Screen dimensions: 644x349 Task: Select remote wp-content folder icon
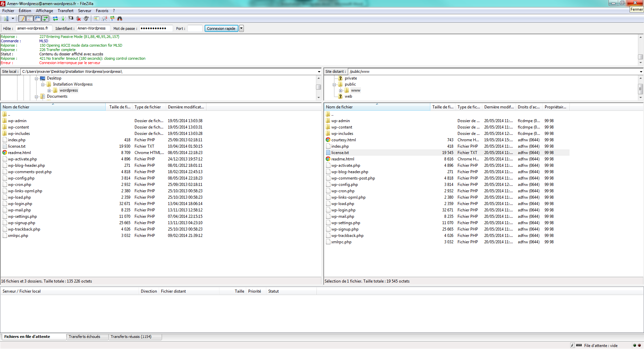pos(328,127)
